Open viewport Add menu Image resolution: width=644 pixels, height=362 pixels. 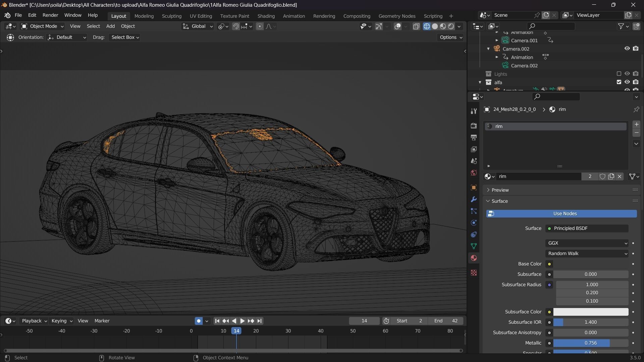(x=110, y=26)
